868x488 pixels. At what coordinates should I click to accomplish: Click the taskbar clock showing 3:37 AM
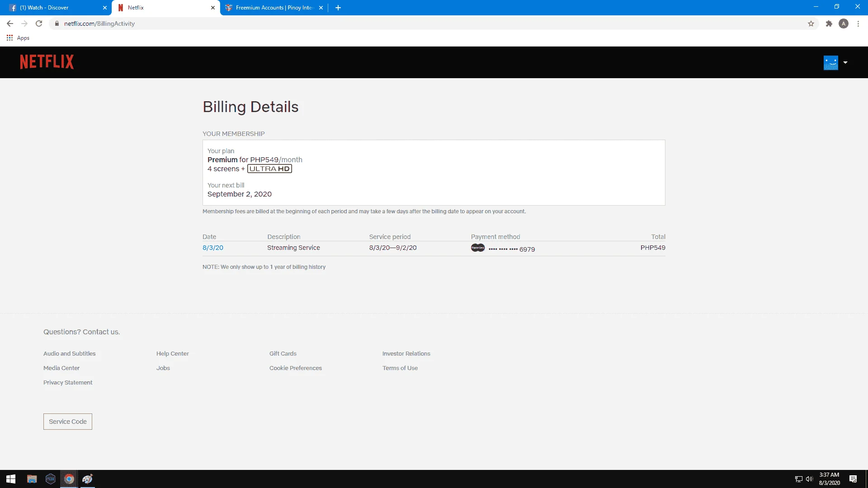pyautogui.click(x=829, y=479)
